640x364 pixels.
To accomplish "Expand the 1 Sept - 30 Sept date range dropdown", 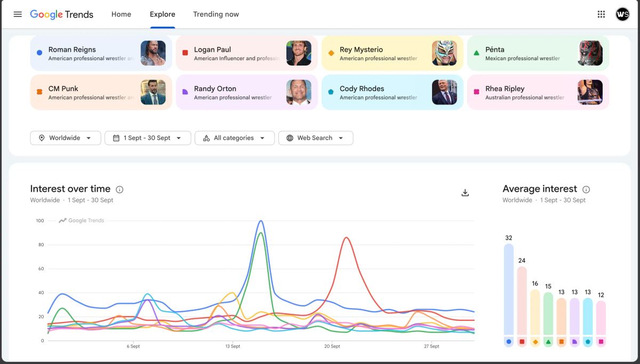I will [x=148, y=138].
